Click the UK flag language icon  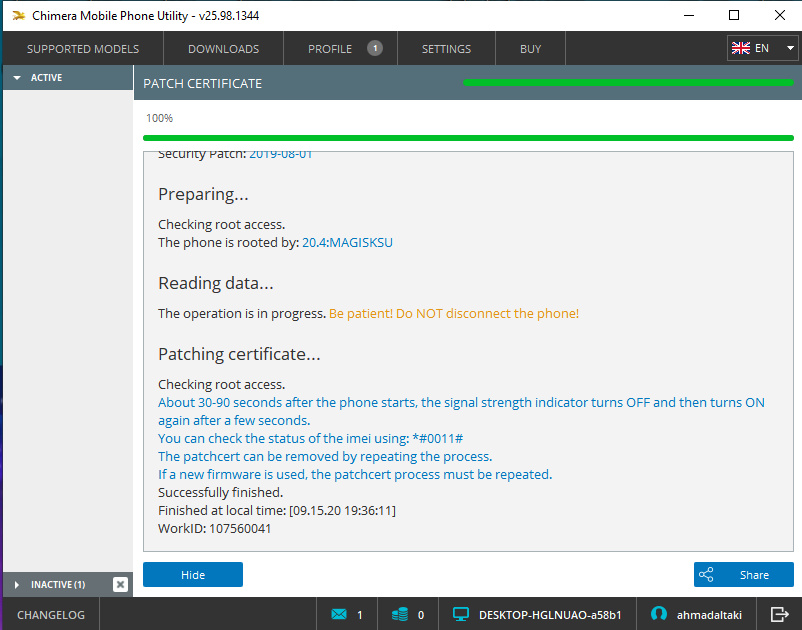[741, 48]
